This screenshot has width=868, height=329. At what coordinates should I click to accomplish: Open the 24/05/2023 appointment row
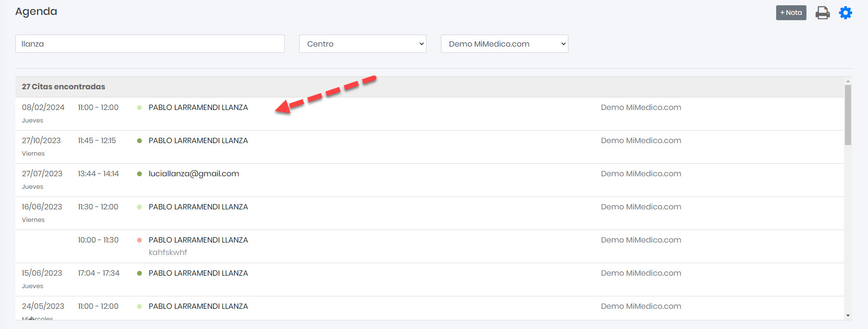click(x=198, y=306)
